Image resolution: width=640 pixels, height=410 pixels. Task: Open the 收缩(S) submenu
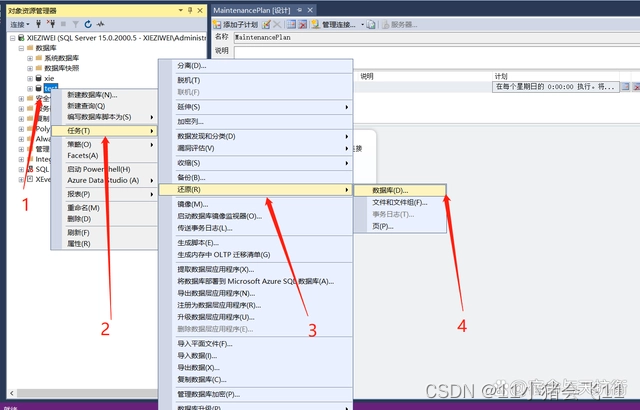[256, 163]
